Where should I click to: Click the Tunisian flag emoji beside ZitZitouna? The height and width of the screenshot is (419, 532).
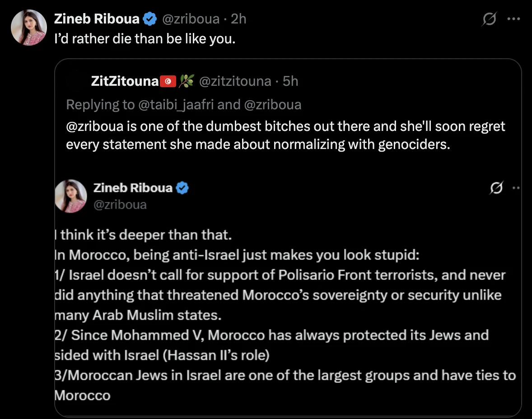(168, 81)
